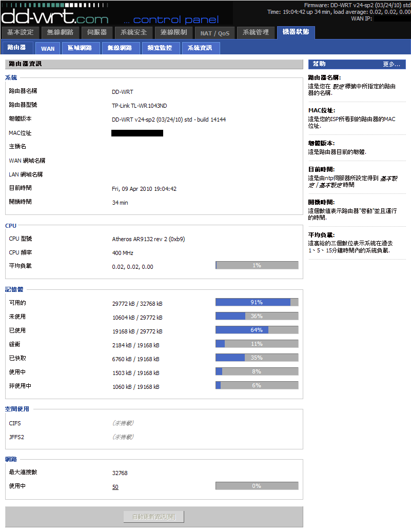411x532 pixels.
Task: Open the 無線網路 main tab
Action: (x=60, y=32)
